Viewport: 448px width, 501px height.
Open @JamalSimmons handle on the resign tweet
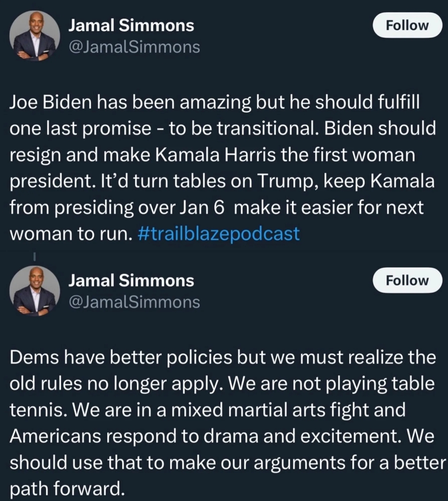coord(134,47)
